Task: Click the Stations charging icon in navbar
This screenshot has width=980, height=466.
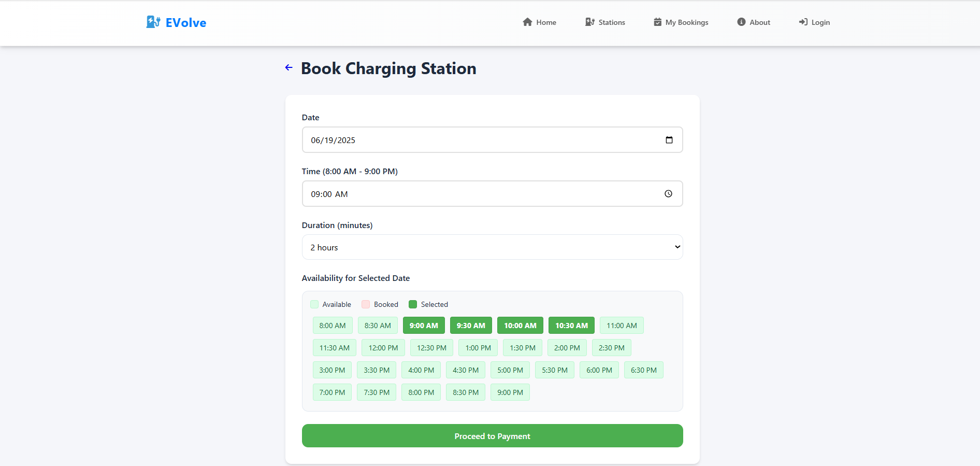Action: [589, 22]
